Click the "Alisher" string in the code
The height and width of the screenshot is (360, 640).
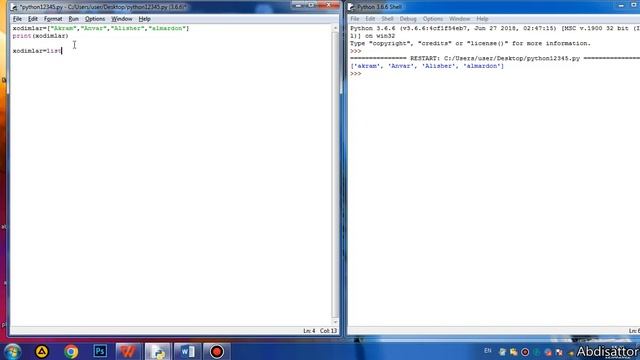point(128,28)
